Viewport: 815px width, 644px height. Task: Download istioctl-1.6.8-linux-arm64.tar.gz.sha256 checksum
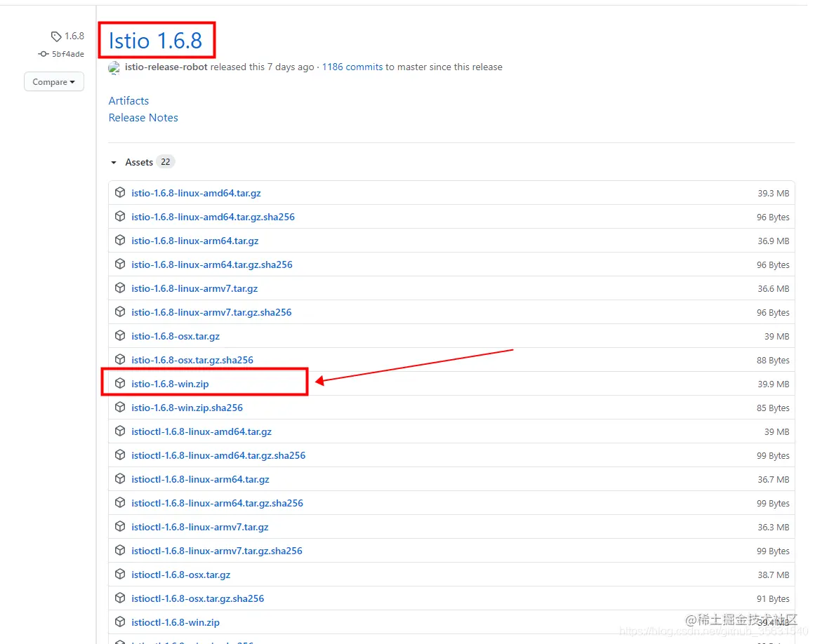click(218, 504)
